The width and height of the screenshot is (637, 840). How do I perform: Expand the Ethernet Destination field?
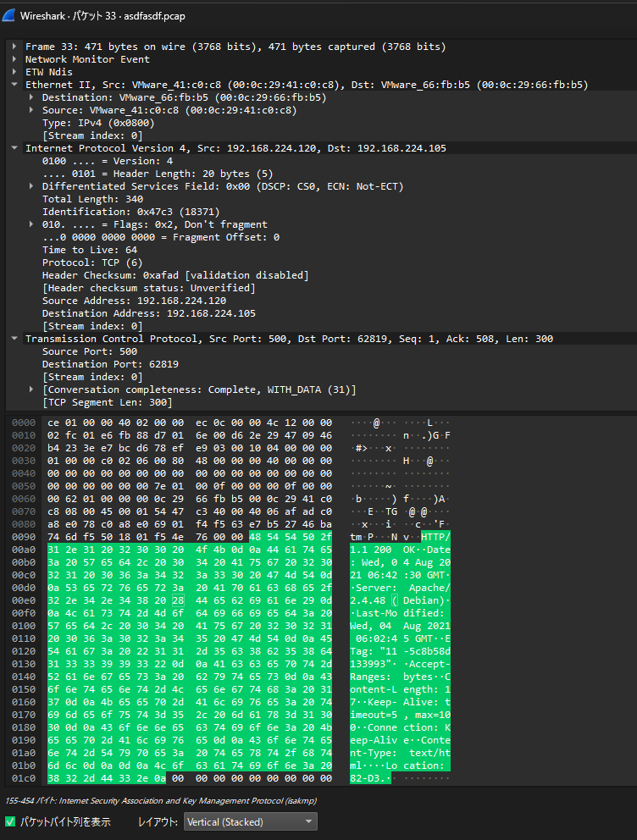(31, 97)
